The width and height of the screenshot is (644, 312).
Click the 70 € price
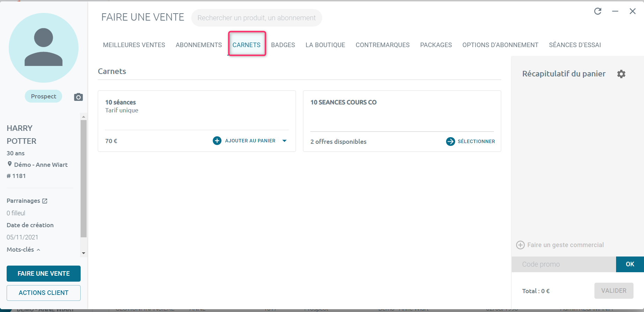coord(111,141)
